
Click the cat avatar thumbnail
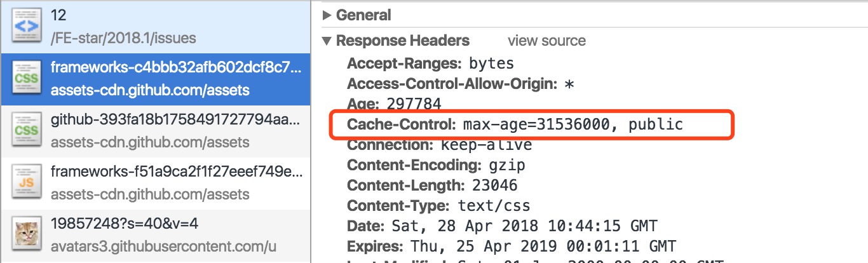26,235
